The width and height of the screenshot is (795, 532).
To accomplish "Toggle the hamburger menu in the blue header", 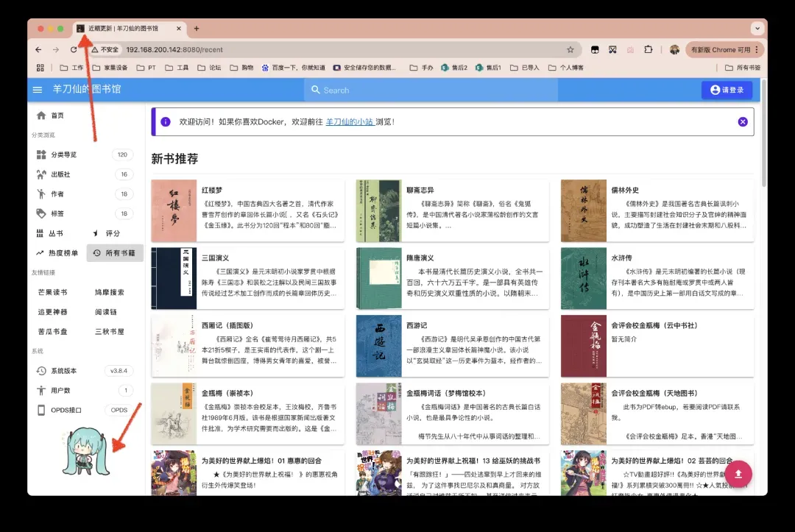I will [x=38, y=90].
